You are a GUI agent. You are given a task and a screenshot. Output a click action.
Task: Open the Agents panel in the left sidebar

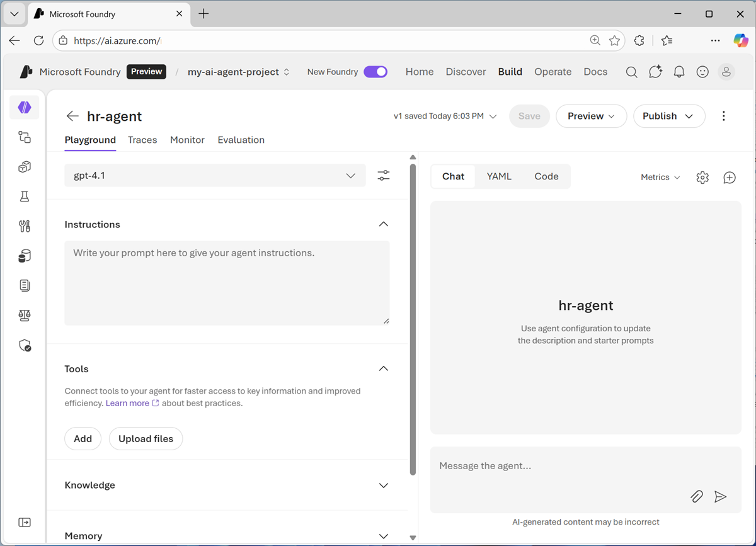(25, 107)
